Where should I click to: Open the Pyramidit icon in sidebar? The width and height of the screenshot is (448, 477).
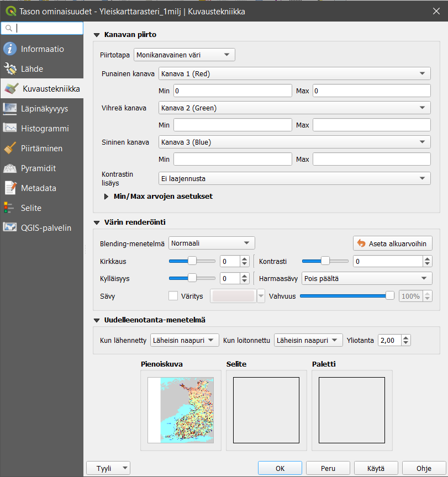tap(10, 168)
